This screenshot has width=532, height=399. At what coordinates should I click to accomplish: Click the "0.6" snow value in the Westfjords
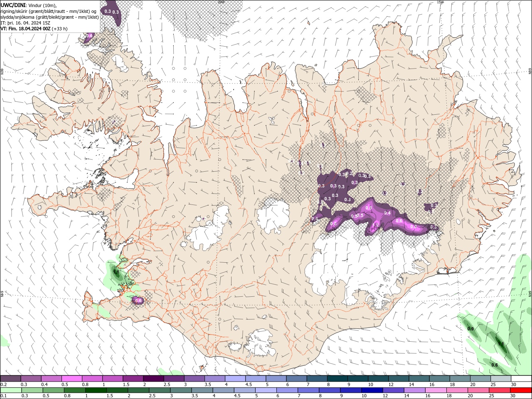[89, 36]
